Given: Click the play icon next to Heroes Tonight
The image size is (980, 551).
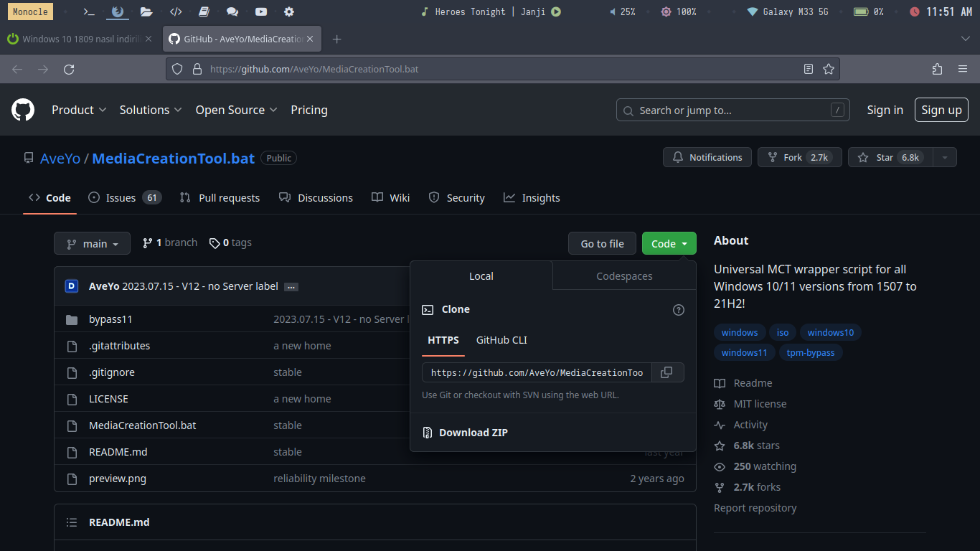Looking at the screenshot, I should point(556,11).
